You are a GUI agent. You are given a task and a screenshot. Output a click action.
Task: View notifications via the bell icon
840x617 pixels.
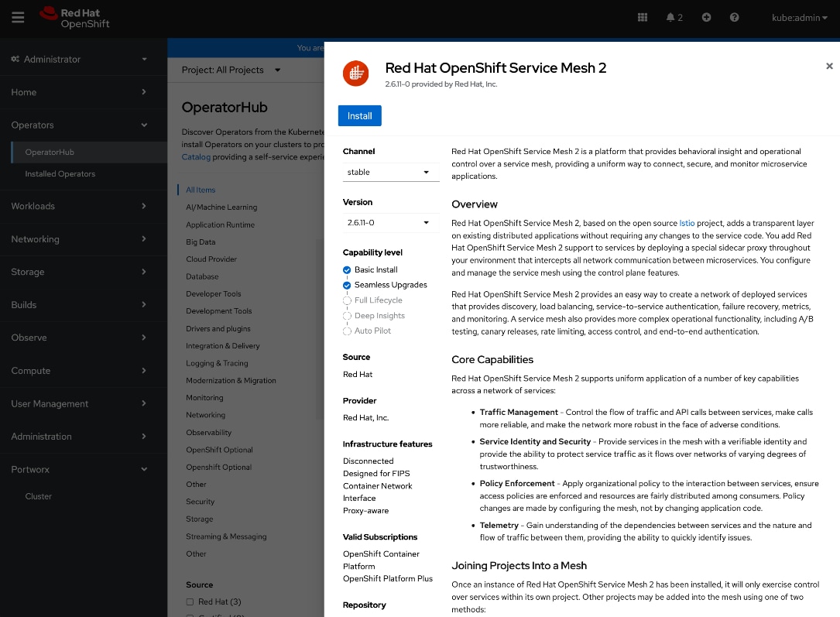670,17
